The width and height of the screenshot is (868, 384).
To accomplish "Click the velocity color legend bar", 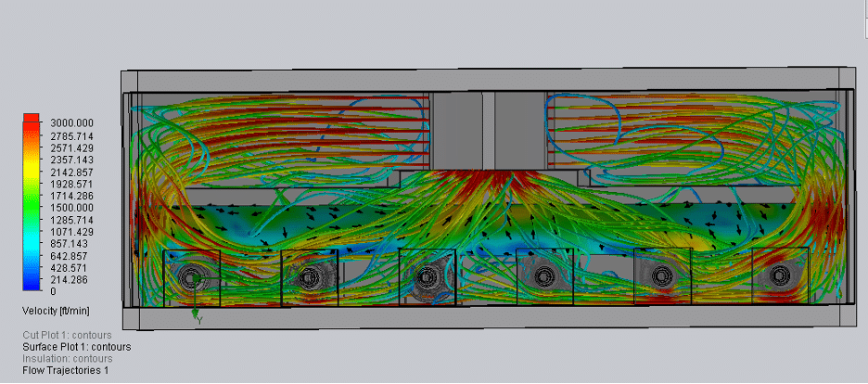I will [31, 202].
